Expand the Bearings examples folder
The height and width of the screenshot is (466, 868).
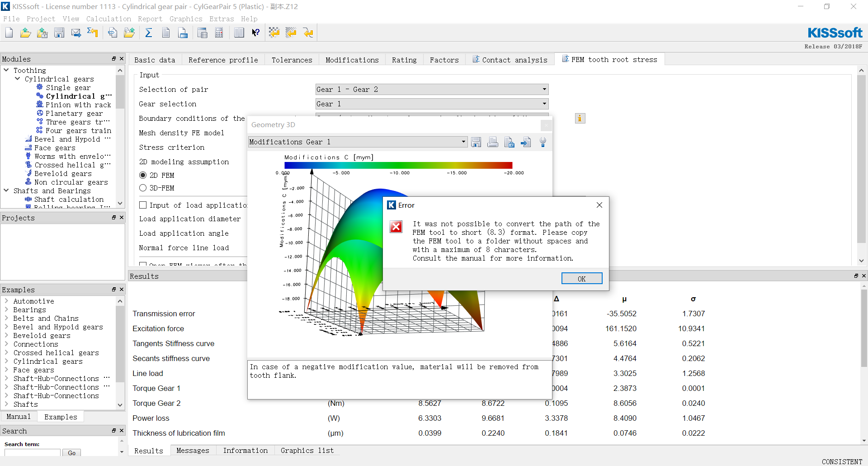(6, 309)
